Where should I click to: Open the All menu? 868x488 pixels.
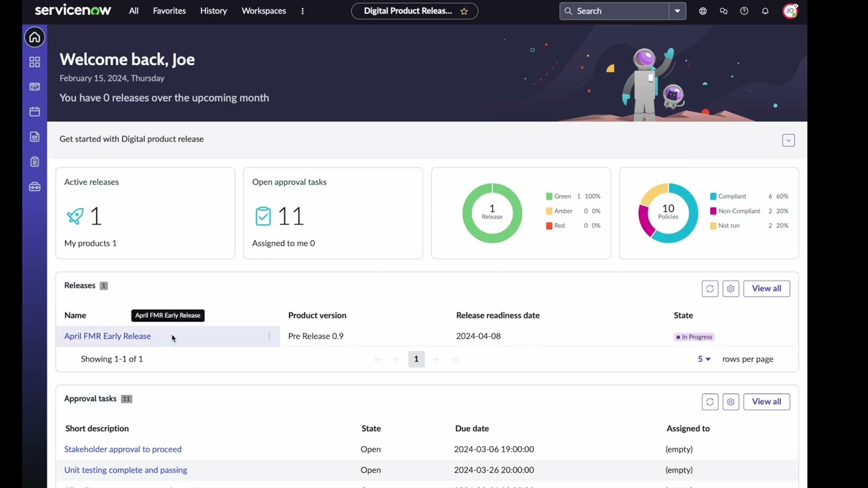click(134, 11)
